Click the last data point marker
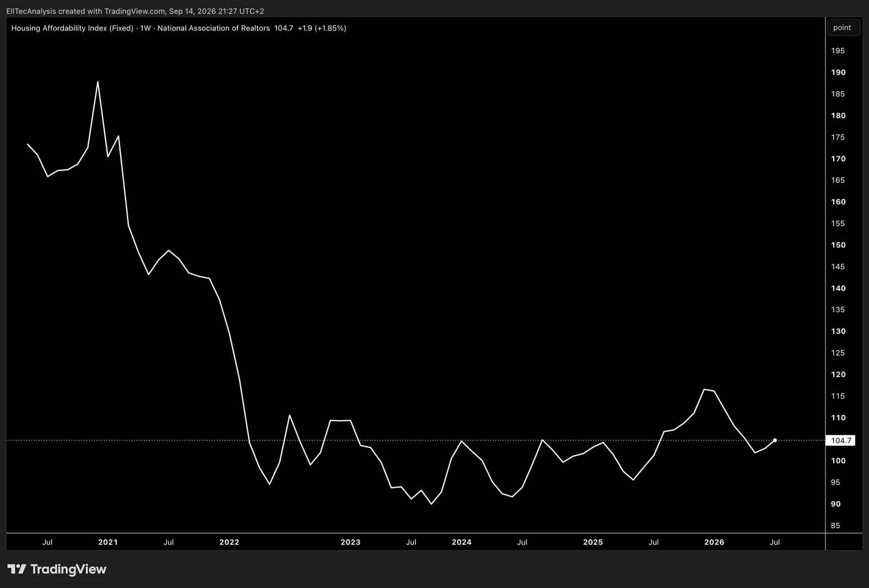The image size is (869, 588). 774,440
